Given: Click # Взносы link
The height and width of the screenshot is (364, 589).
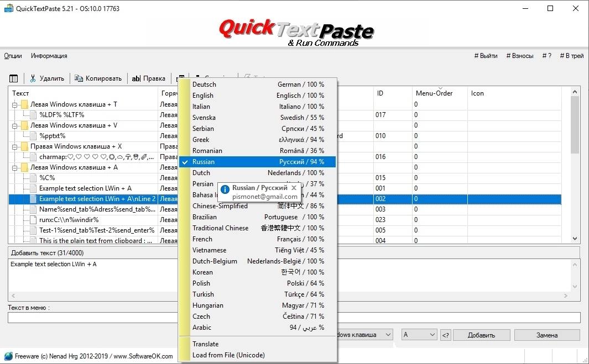Looking at the screenshot, I should pyautogui.click(x=519, y=56).
